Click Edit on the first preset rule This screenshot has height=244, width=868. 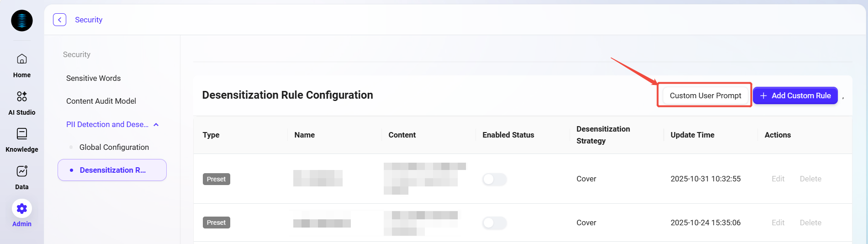(778, 179)
